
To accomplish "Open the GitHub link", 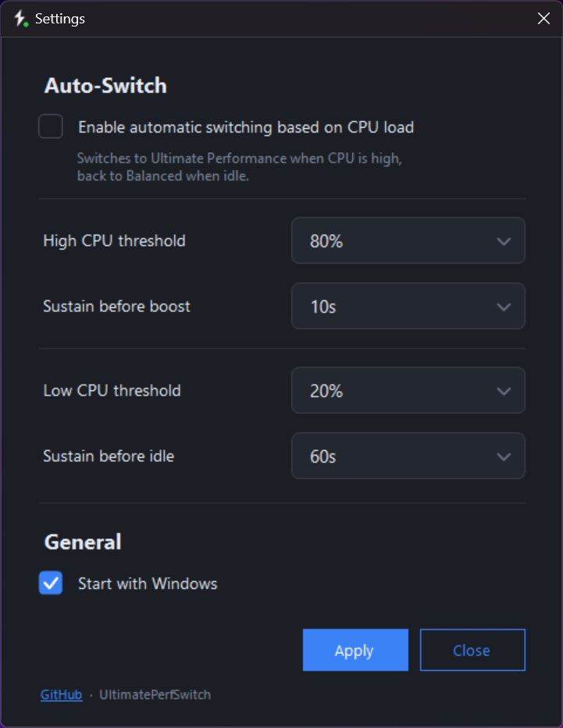I will click(61, 694).
